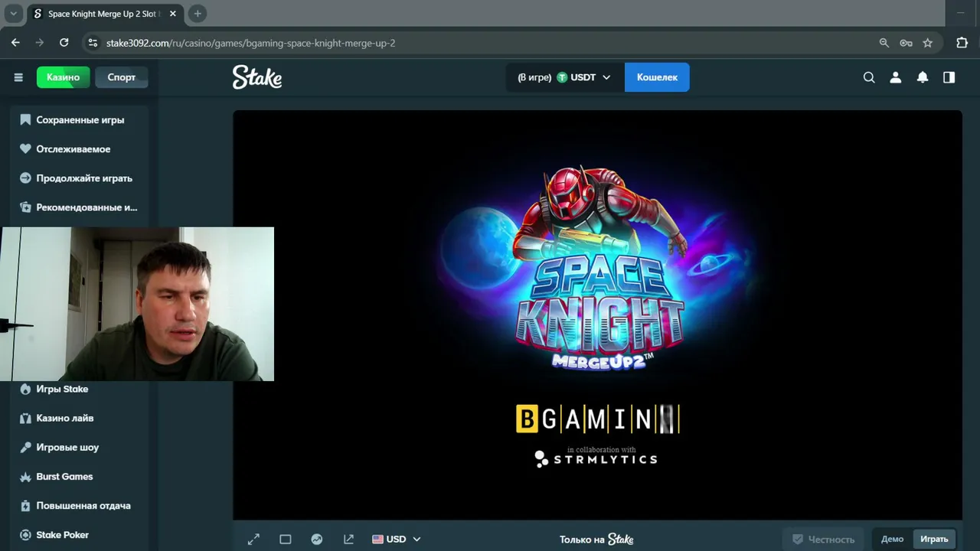This screenshot has height=551, width=980.
Task: Open the USD display currency dropdown
Action: [397, 540]
